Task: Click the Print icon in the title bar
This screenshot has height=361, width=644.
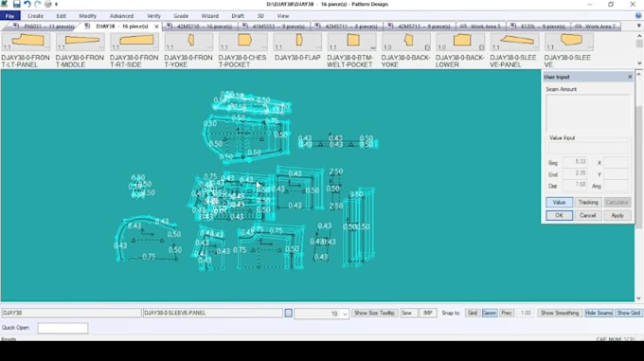Action: 48,4
